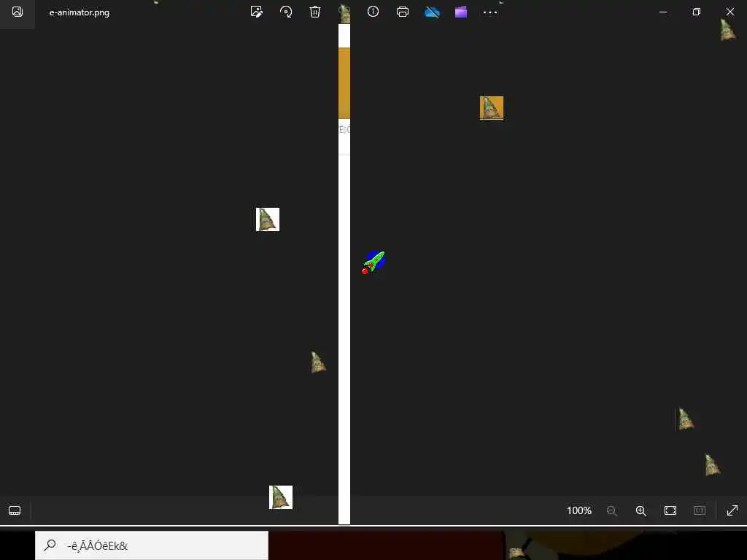Viewport: 747px width, 560px height.
Task: Click the search magnifier icon in taskbar
Action: (x=50, y=545)
